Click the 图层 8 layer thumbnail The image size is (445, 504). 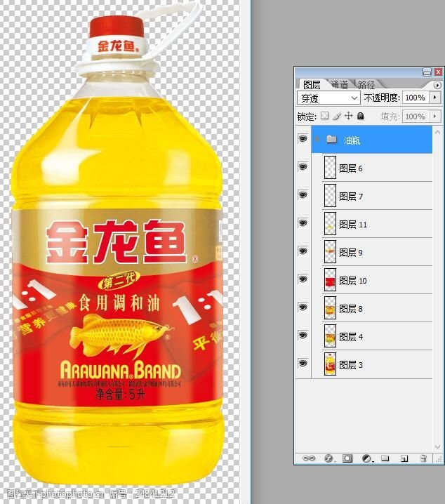[x=330, y=307]
